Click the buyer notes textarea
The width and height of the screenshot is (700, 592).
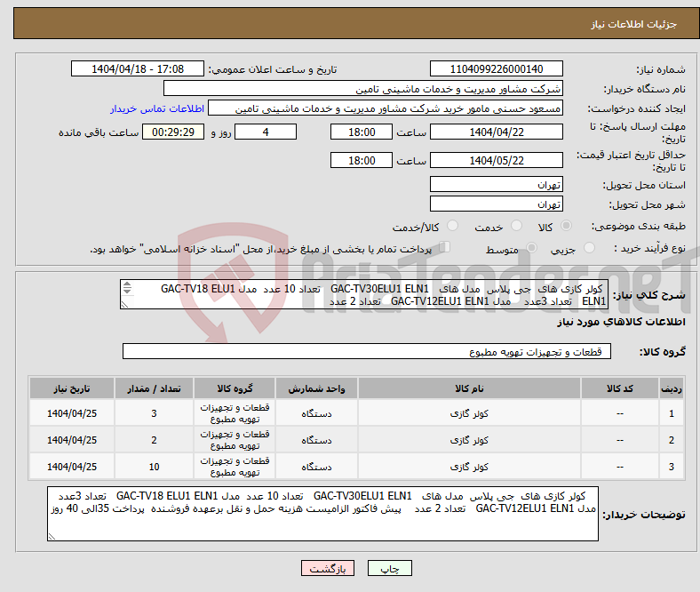coord(322,514)
